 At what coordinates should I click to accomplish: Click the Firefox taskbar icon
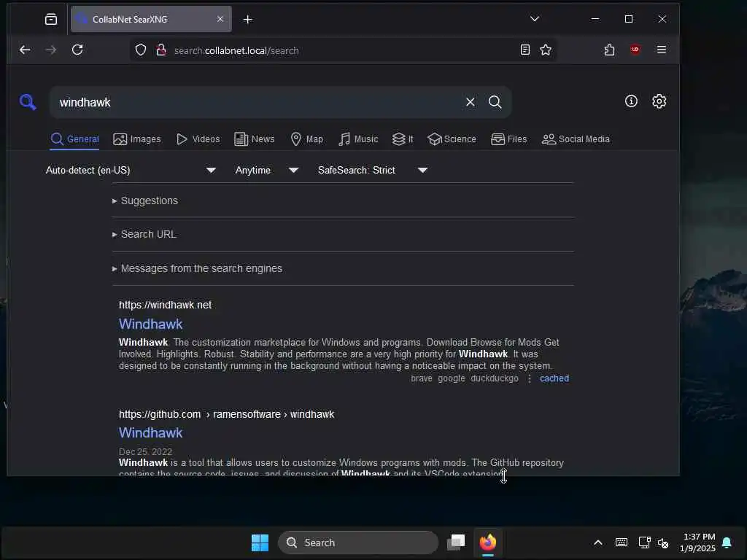coord(488,542)
